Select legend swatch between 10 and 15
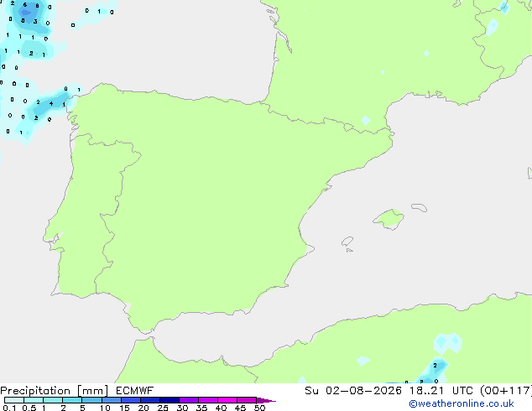 point(112,400)
